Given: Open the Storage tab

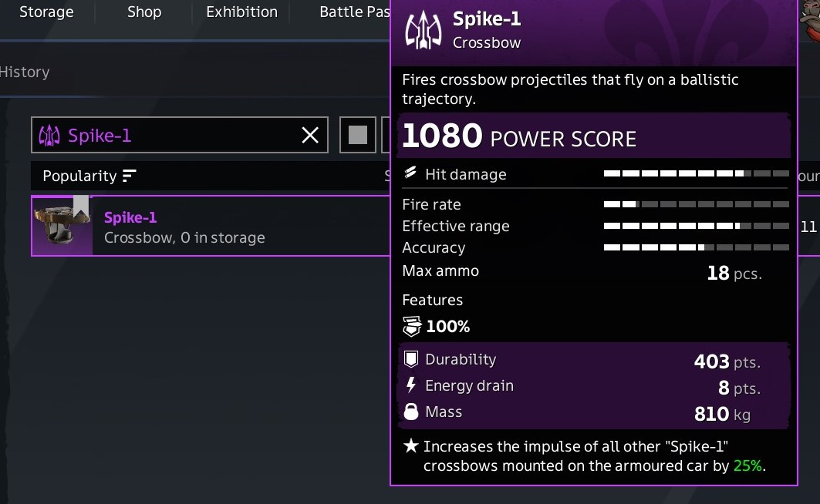Looking at the screenshot, I should pyautogui.click(x=46, y=12).
